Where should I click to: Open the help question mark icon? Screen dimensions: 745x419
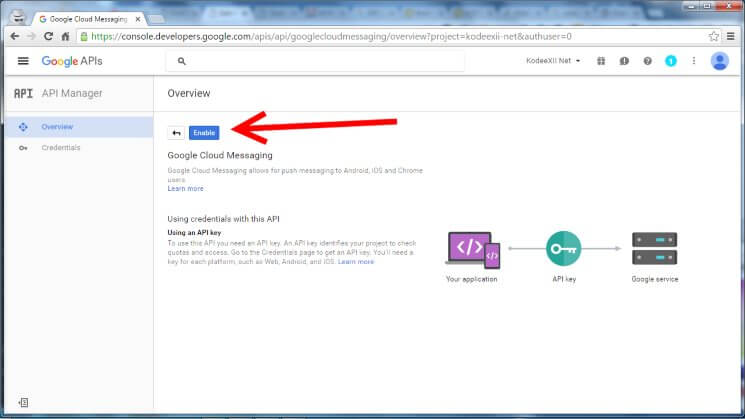click(x=647, y=61)
